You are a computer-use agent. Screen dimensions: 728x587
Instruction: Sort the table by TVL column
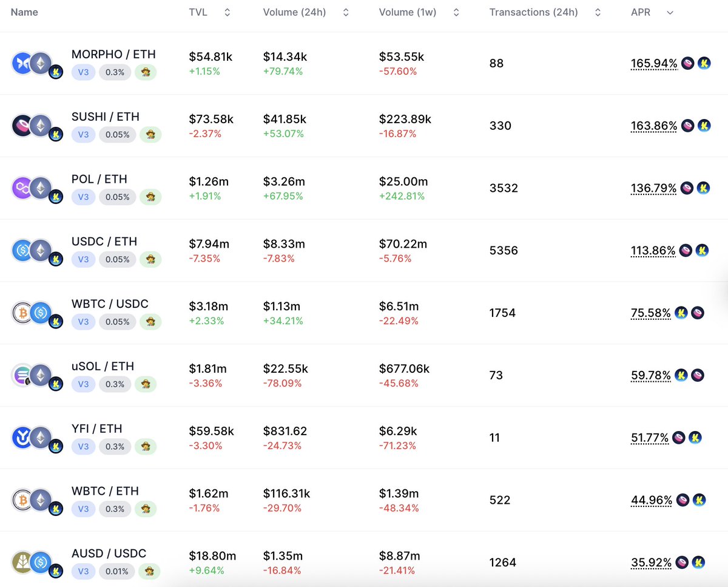[227, 12]
